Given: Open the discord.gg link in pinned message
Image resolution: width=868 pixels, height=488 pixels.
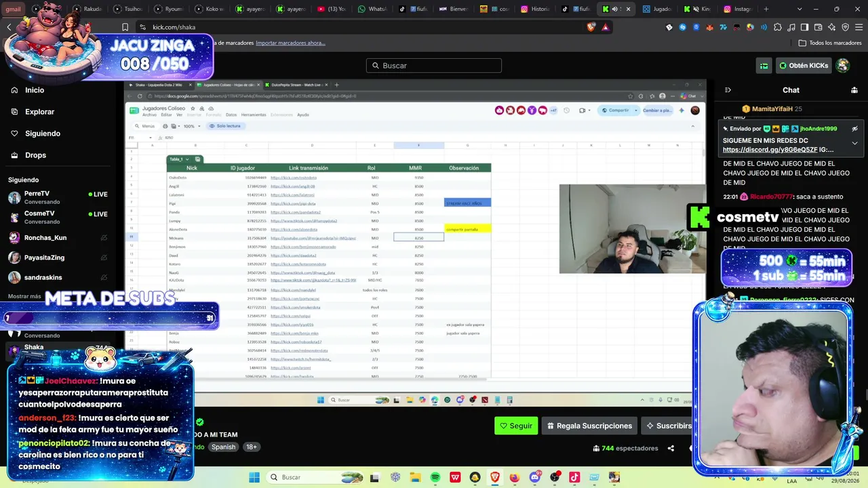Looking at the screenshot, I should point(770,150).
